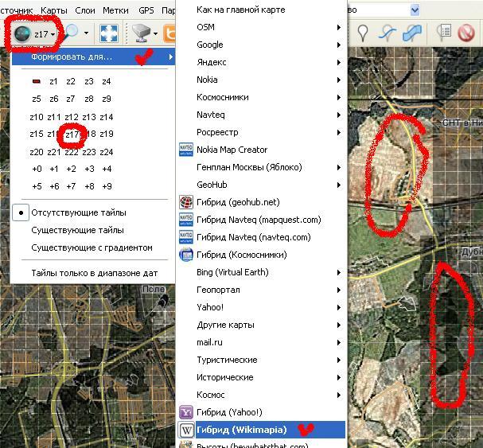Click the orange toolbar icon
This screenshot has width=483, height=448.
tap(169, 33)
